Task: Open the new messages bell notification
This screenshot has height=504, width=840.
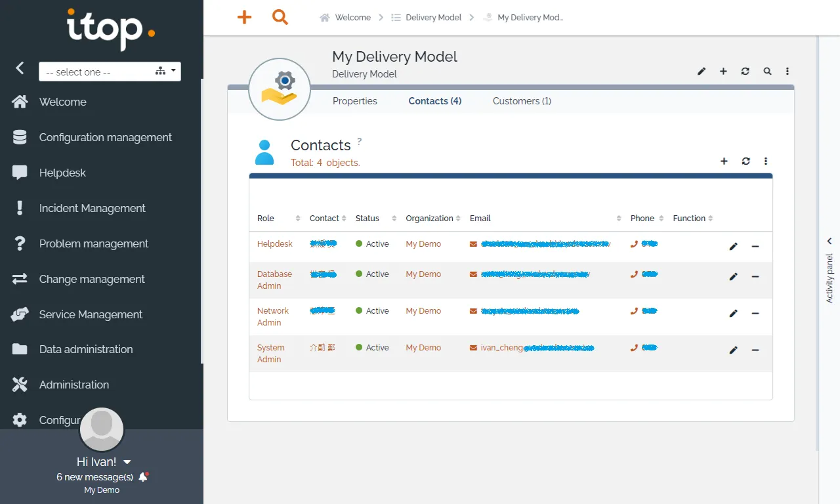Action: (x=143, y=477)
